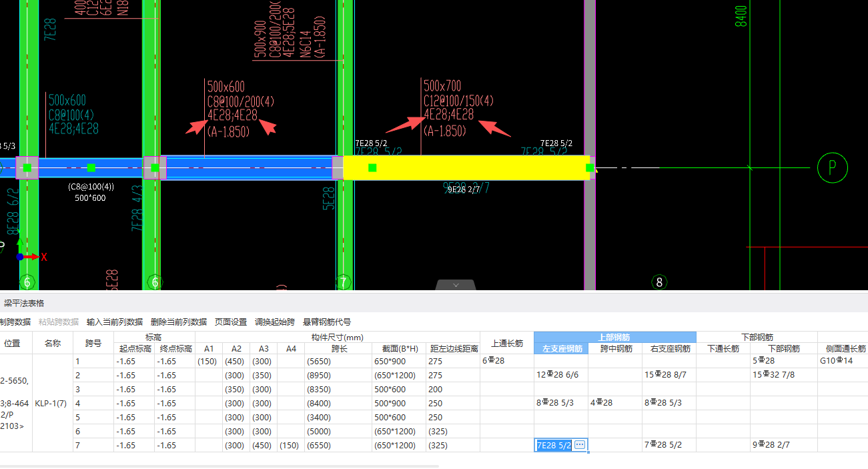Click the (8400) span length cell
Image resolution: width=868 pixels, height=469 pixels.
point(339,403)
